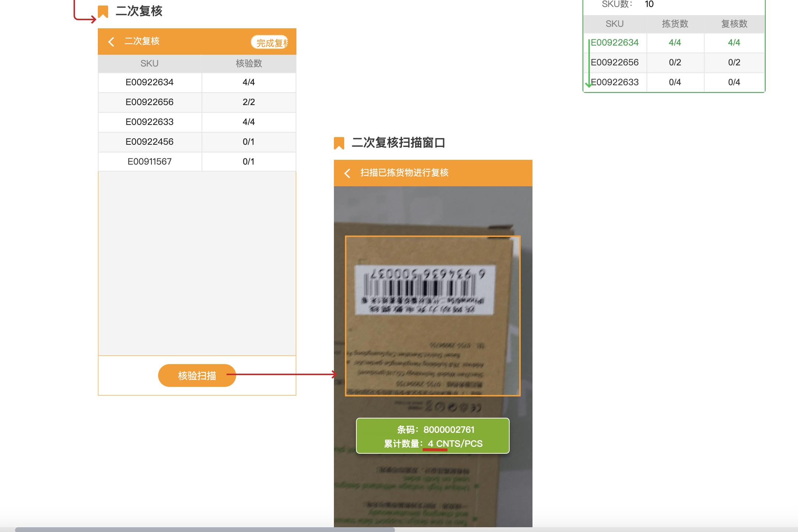Click back arrow in 二次复核 header
This screenshot has height=532, width=798.
click(111, 42)
